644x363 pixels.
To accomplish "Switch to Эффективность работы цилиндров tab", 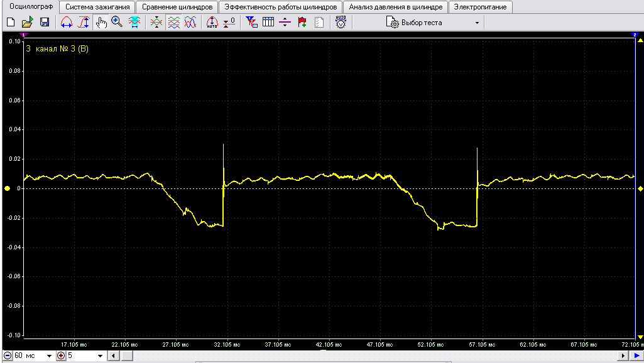I will coord(280,7).
